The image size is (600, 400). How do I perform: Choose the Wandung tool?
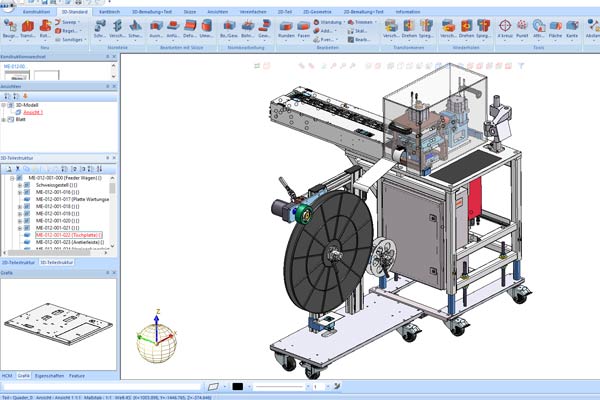[x=328, y=22]
